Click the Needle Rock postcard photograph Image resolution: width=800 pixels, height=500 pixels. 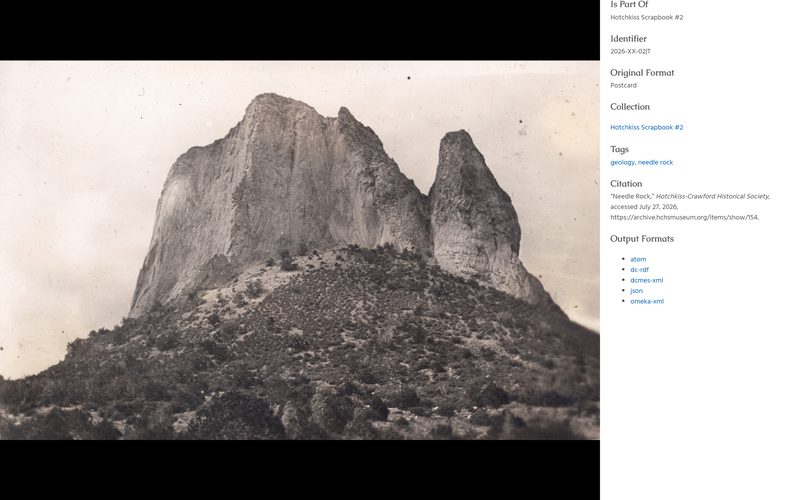pyautogui.click(x=299, y=250)
